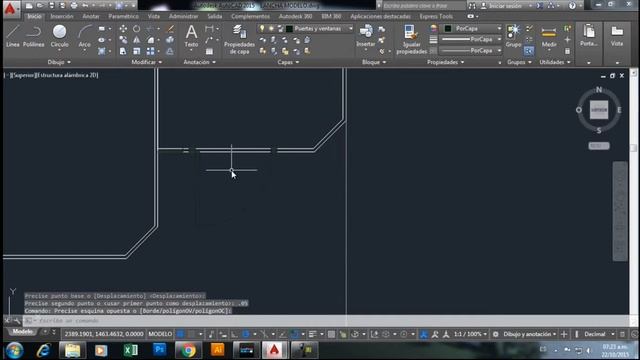Screen dimensions: 640x360
Task: Switch to the Administrar ribbon tab
Action: [x=184, y=16]
